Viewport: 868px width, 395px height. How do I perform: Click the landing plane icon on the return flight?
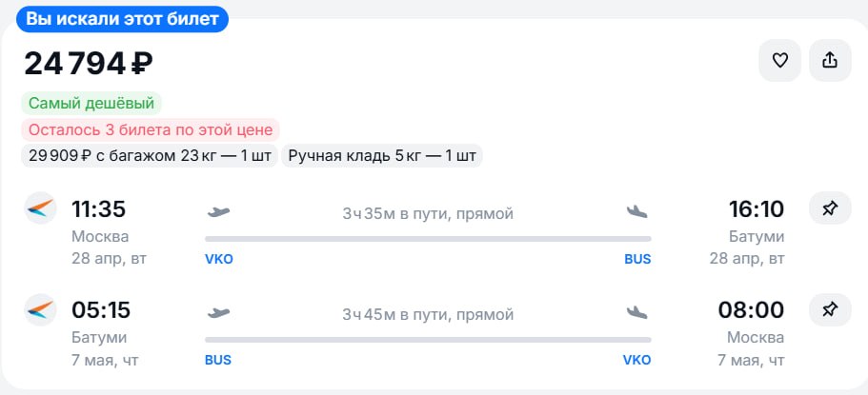pos(637,312)
